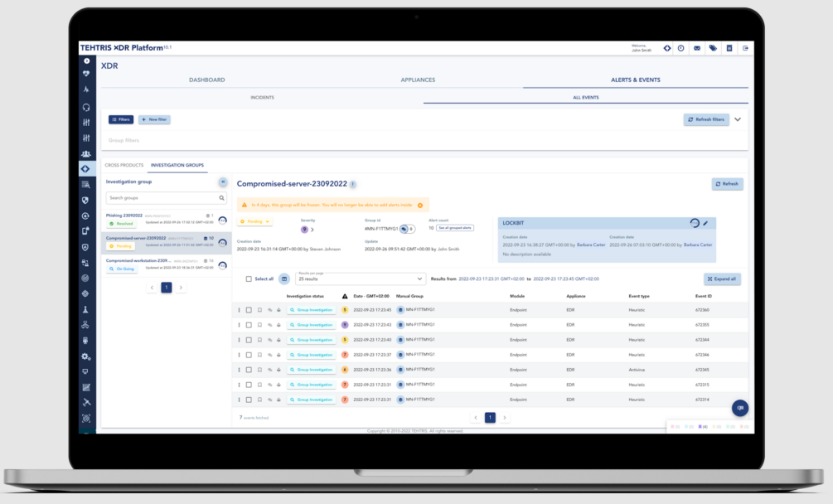Viewport: 833px width, 504px height.
Task: Open the wrench tools icon in sidebar
Action: pos(86,403)
